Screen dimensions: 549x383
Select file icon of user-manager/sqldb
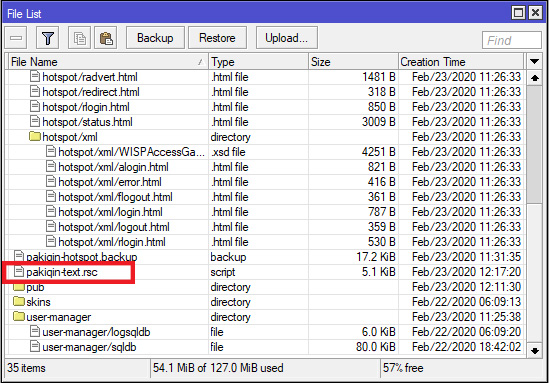[35, 347]
